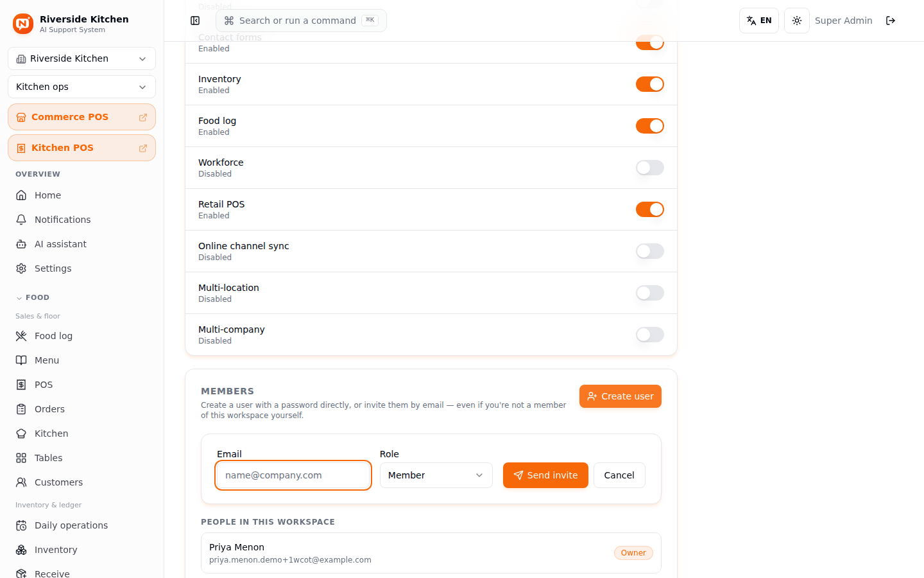924x578 pixels.
Task: Click the sidebar collapse panel icon
Action: (195, 21)
